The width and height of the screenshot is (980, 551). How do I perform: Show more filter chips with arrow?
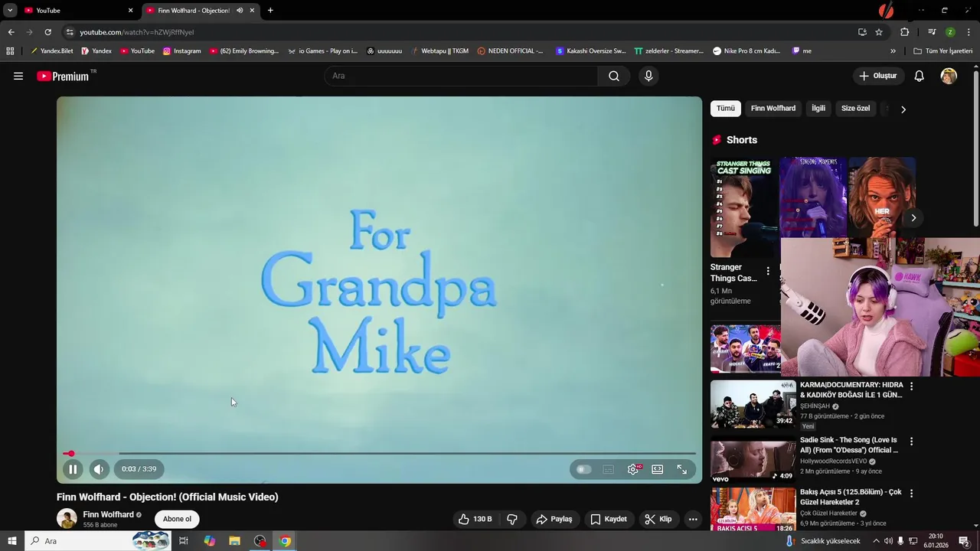tap(903, 109)
